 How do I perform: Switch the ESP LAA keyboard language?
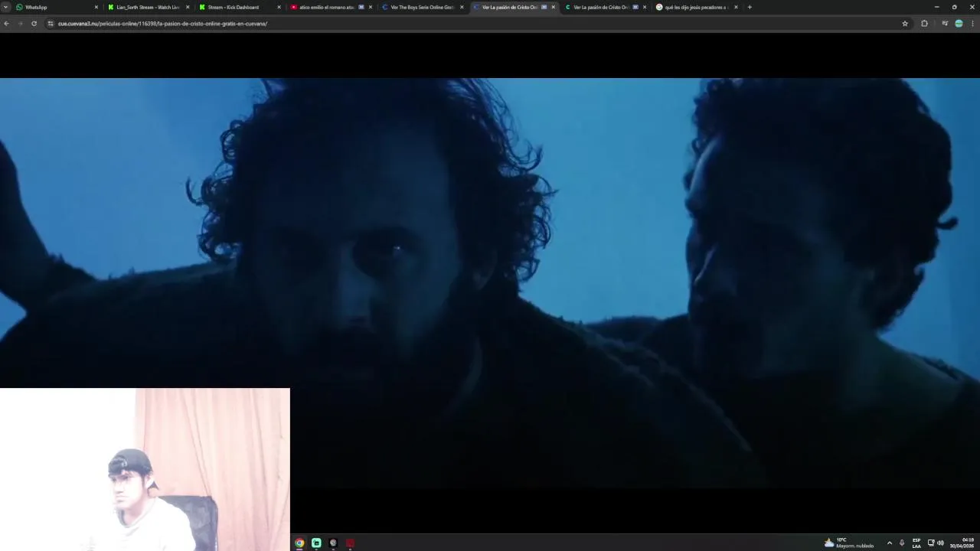point(916,543)
